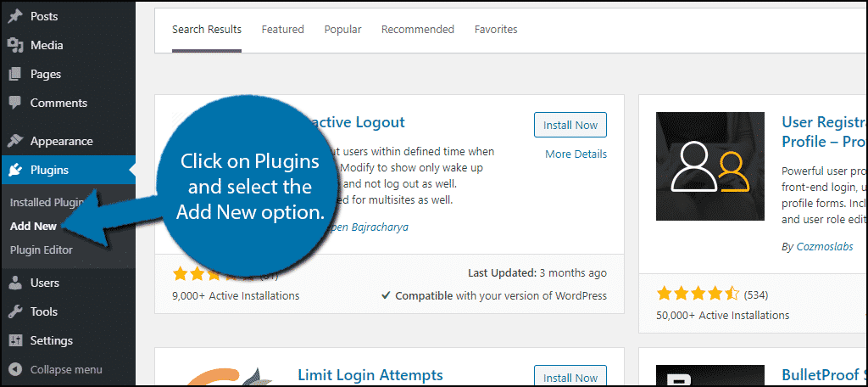Screen dimensions: 868x387
Task: Click the Tools wrench icon
Action: point(15,311)
